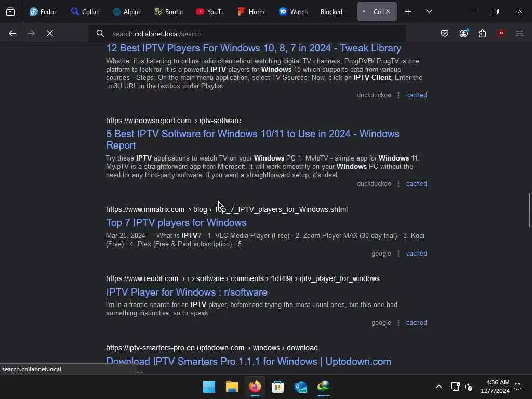Open the options dots next to Tweak Library's duckduckgo
Image resolution: width=532 pixels, height=399 pixels.
[x=398, y=96]
